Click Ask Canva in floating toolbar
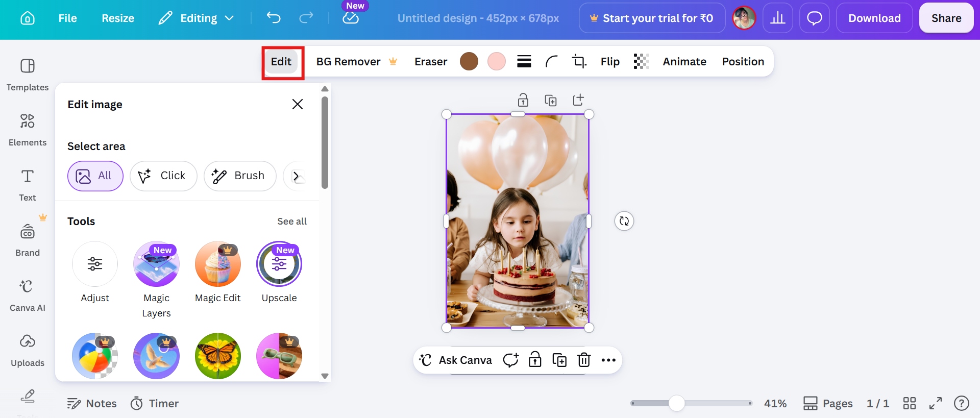Screen dimensions: 980x418 [x=455, y=360]
